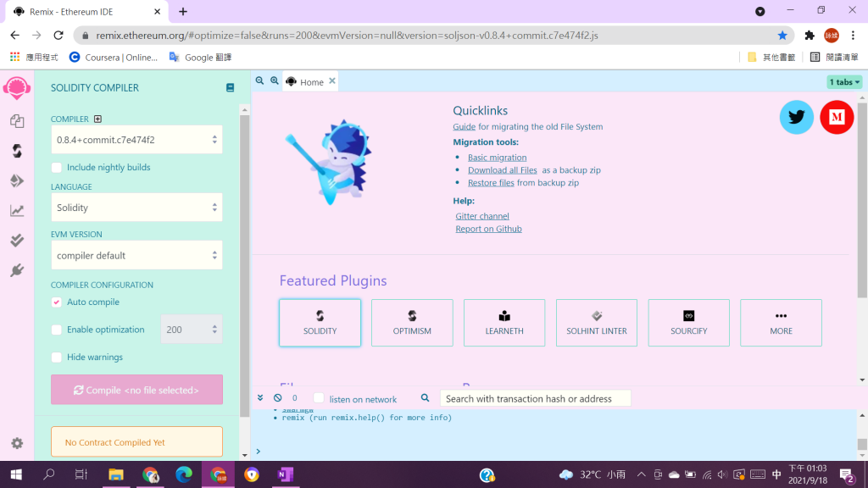This screenshot has width=868, height=488.
Task: Enable Include nightly builds checkbox
Action: (x=57, y=167)
